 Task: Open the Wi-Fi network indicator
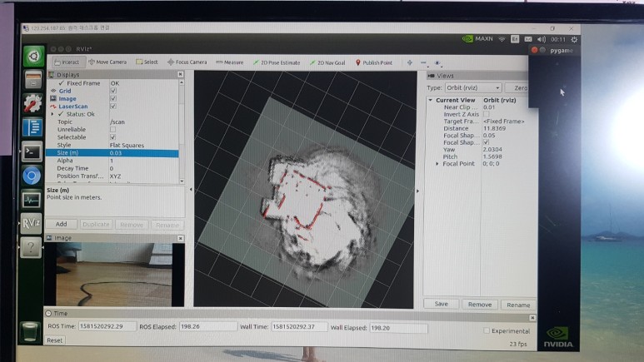[x=502, y=39]
